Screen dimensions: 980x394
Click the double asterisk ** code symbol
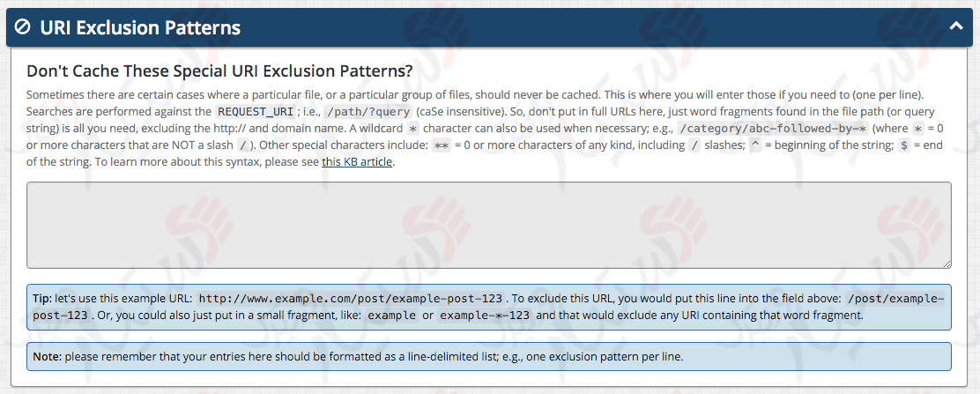point(442,145)
